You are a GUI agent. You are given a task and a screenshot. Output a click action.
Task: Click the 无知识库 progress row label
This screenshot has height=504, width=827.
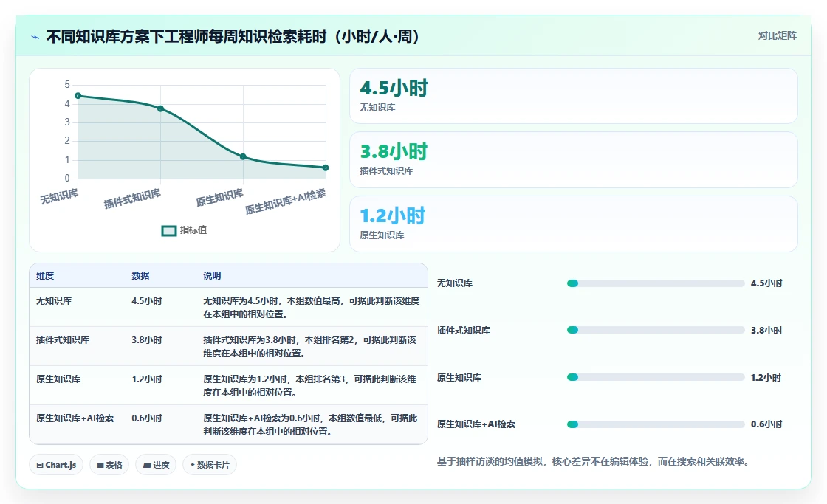click(455, 283)
